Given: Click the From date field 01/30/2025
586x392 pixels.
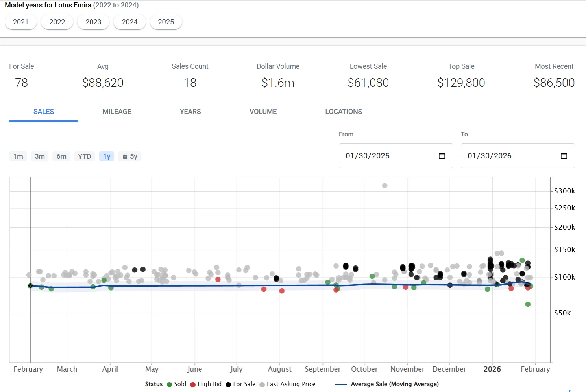Looking at the screenshot, I should click(396, 156).
